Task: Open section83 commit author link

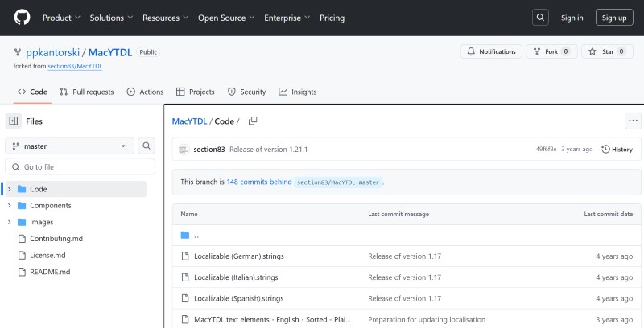Action: click(209, 150)
